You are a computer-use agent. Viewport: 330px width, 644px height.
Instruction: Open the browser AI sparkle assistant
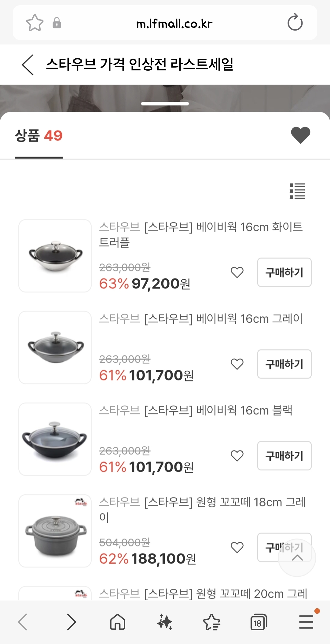pos(165,622)
